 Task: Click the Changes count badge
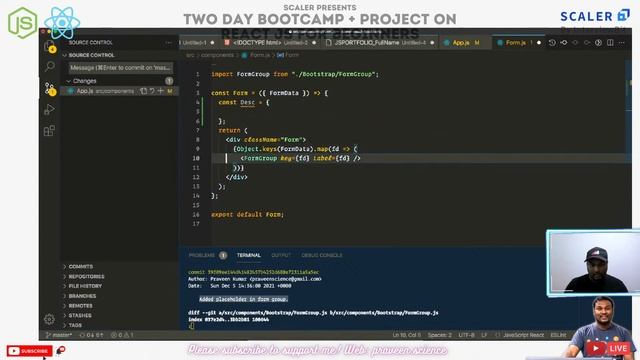pyautogui.click(x=169, y=81)
